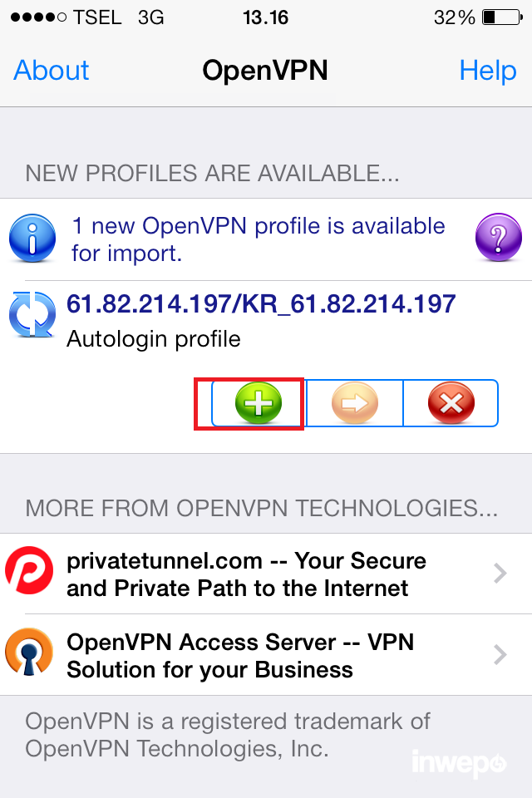Tap the Autologin profile label
Screen dimensions: 532x798
point(153,339)
